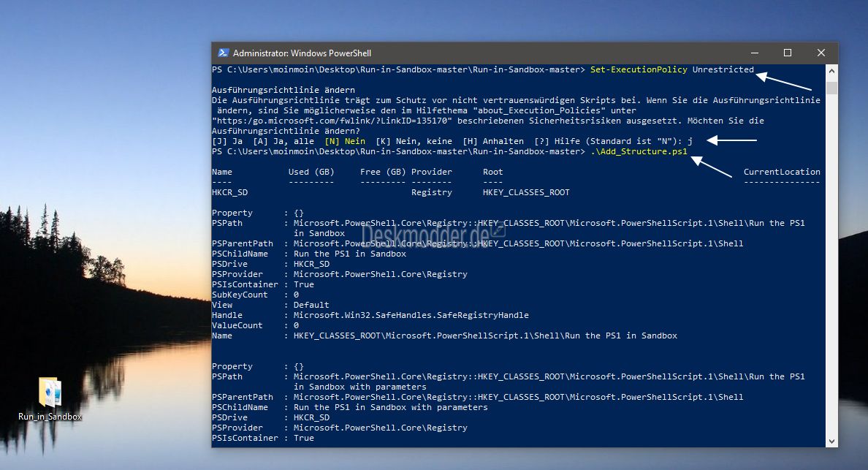Viewport: 868px width, 470px height.
Task: Click the heading 'Ausführungsrichtlinie ändern'
Action: [x=283, y=90]
